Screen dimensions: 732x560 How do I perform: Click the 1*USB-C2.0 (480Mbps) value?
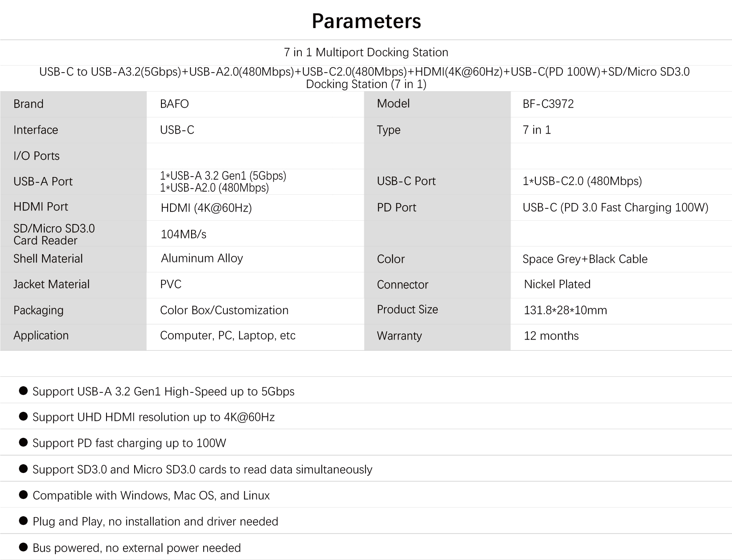[582, 181]
